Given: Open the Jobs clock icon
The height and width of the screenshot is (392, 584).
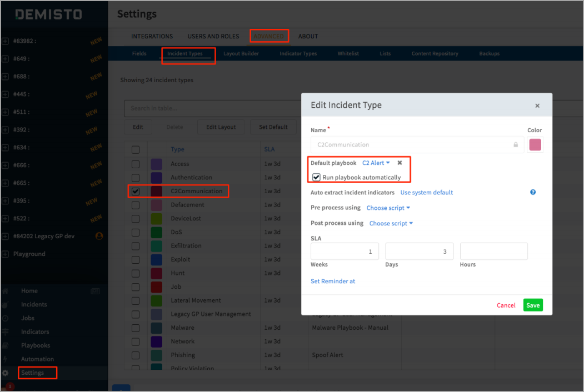Looking at the screenshot, I should click(5, 318).
